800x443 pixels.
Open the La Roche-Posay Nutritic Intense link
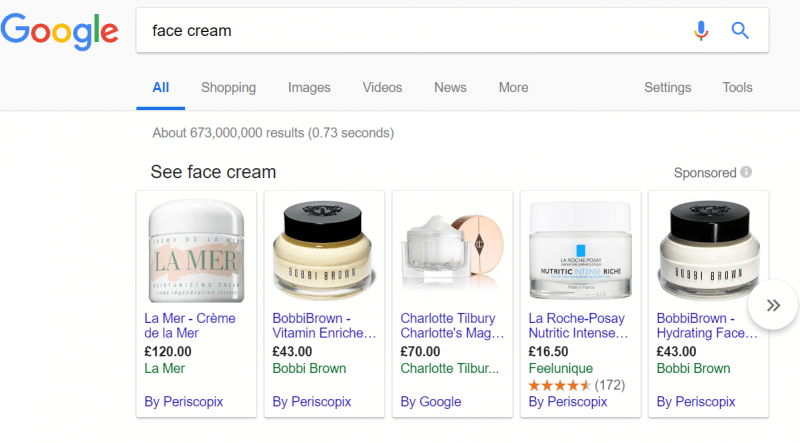tap(578, 326)
